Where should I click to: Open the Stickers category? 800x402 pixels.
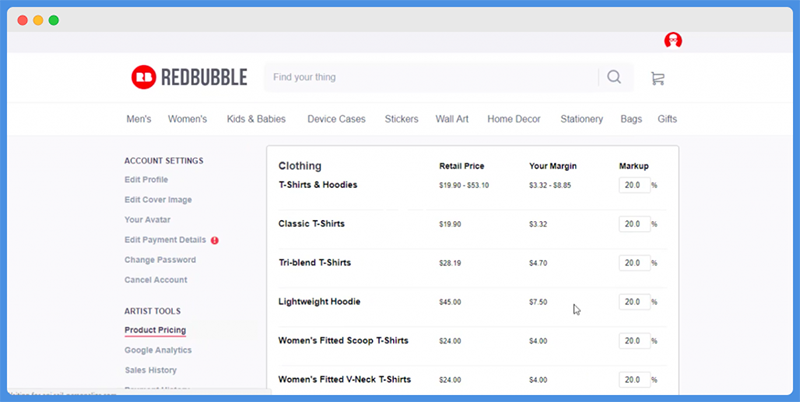click(x=402, y=119)
